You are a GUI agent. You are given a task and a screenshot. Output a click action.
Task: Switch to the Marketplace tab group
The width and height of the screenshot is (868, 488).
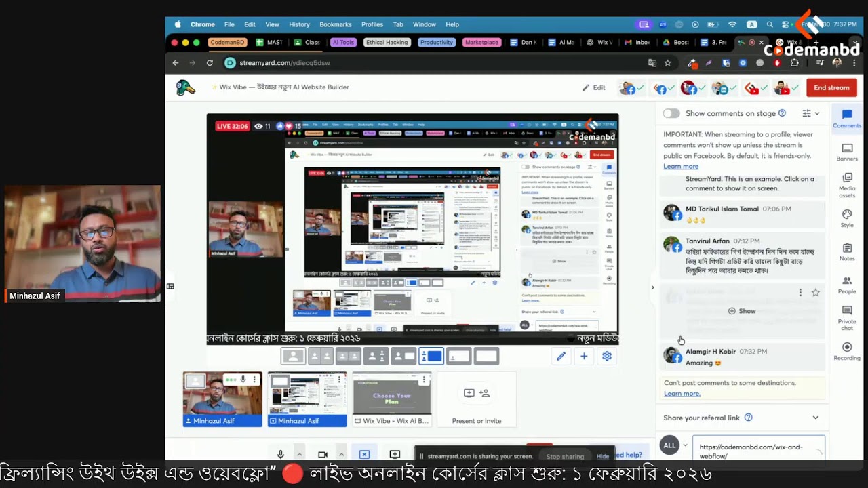click(x=481, y=42)
